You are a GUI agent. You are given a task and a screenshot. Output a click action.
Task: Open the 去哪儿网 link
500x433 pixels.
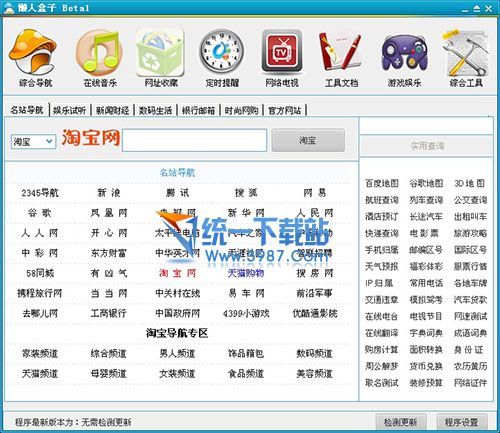point(40,313)
